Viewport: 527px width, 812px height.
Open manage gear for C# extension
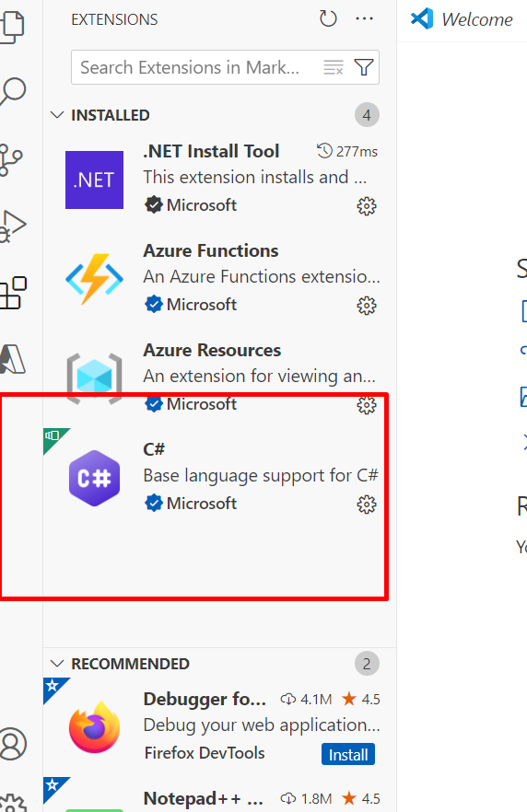coord(367,505)
